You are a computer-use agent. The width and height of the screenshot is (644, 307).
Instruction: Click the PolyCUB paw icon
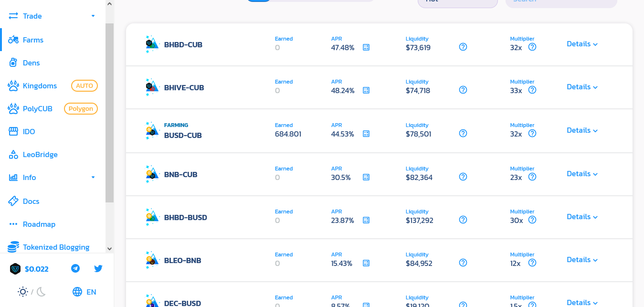coord(13,109)
